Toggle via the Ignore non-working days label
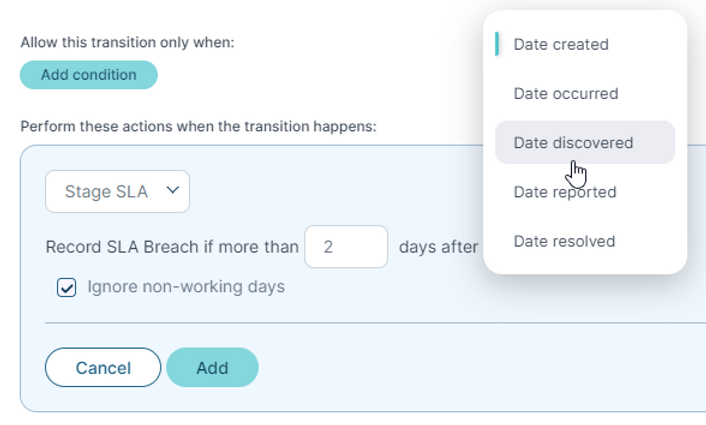The image size is (706, 425). 186,287
